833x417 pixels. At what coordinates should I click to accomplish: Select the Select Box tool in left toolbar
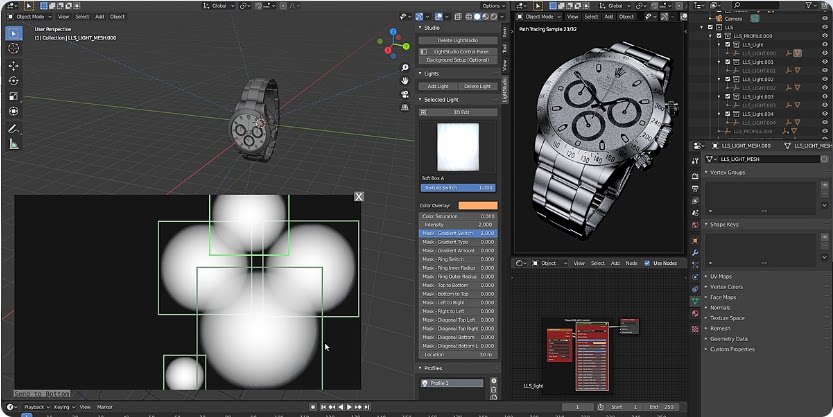tap(14, 33)
